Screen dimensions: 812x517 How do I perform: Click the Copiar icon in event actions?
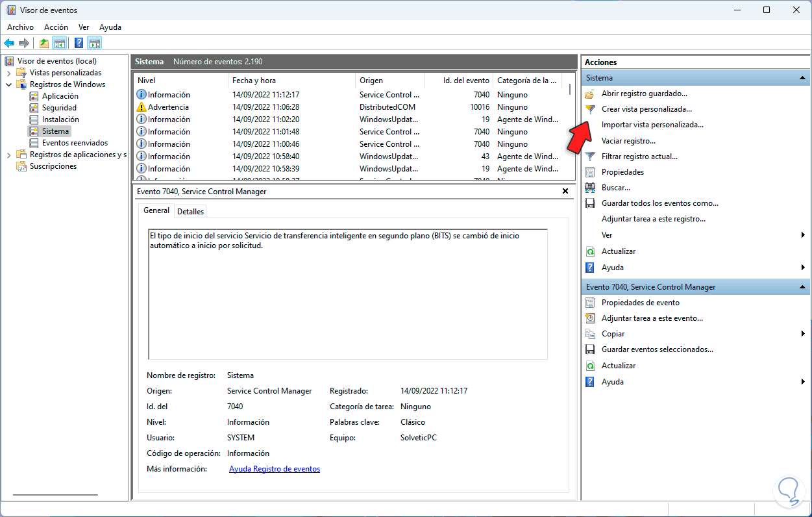tap(590, 334)
